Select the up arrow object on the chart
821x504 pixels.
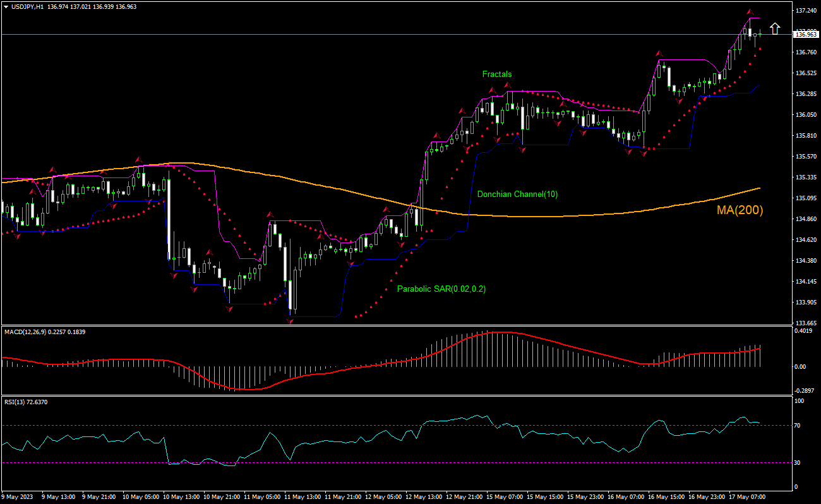(x=775, y=28)
